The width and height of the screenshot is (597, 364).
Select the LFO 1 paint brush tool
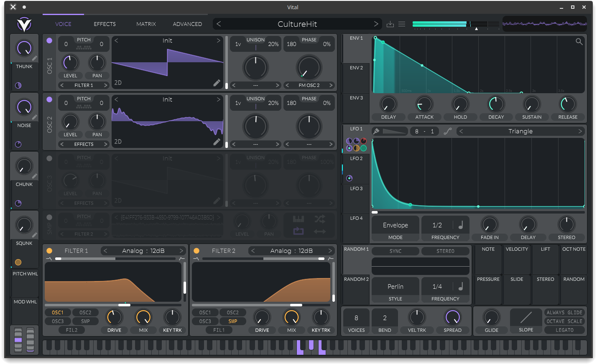[x=376, y=131]
